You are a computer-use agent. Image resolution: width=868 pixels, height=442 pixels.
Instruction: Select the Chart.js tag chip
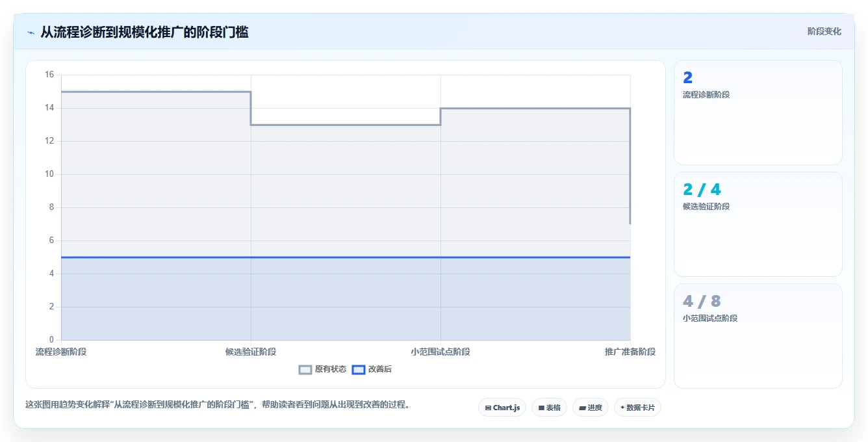point(502,408)
